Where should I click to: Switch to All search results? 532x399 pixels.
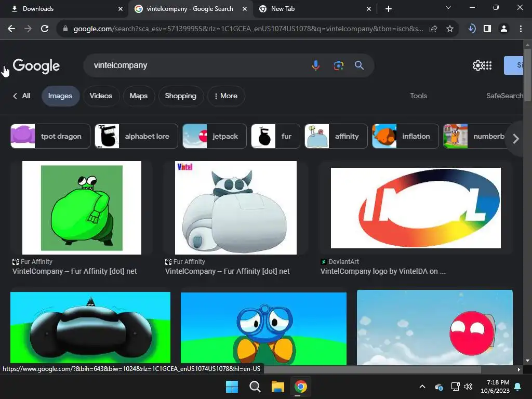[22, 96]
